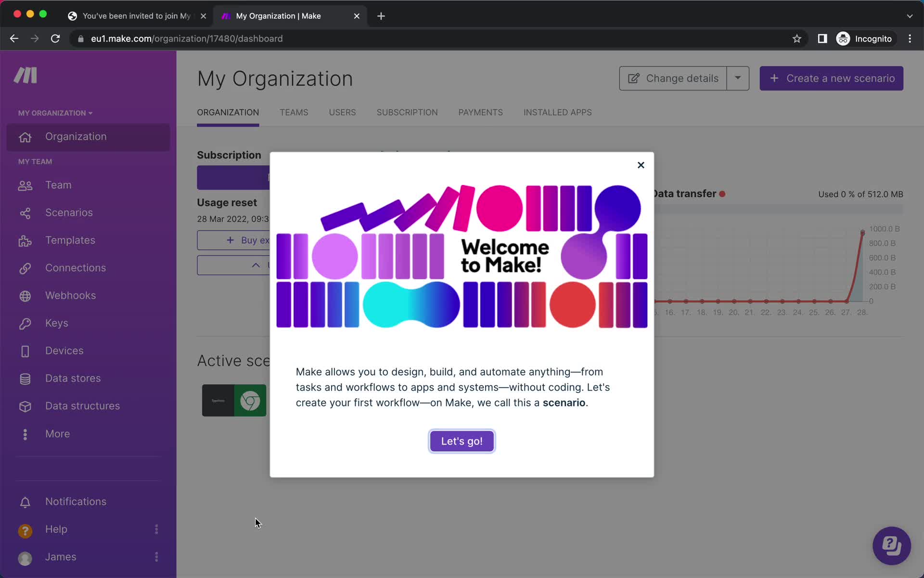Open Organization home icon in sidebar
This screenshot has height=578, width=924.
(25, 137)
